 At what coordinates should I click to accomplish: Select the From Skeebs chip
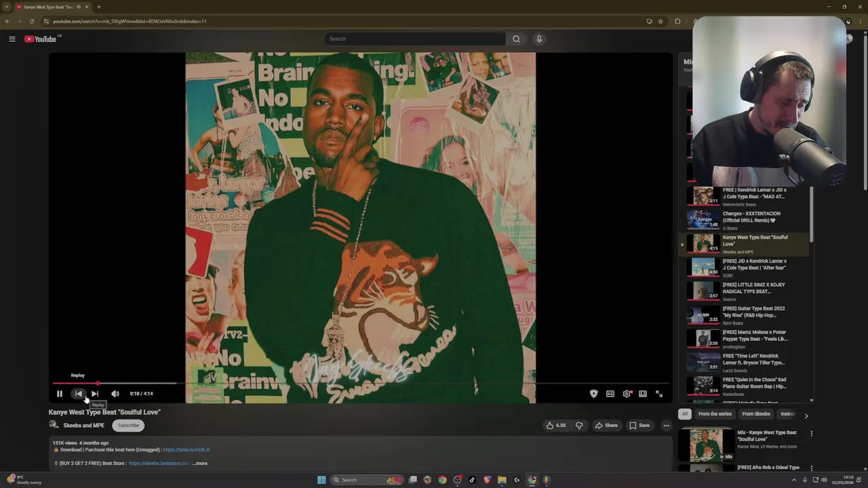[x=756, y=414]
